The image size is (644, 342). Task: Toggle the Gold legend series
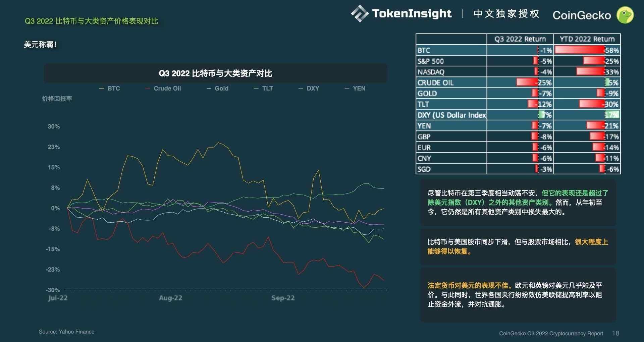coord(217,89)
